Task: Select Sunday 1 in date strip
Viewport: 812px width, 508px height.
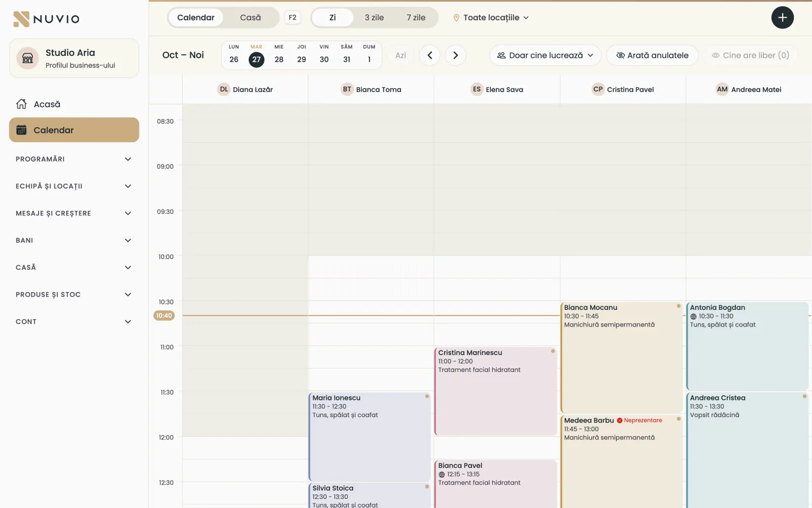Action: [x=369, y=55]
